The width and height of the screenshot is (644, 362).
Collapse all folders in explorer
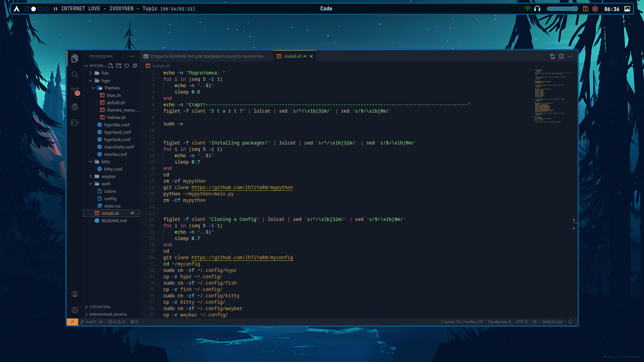click(135, 66)
